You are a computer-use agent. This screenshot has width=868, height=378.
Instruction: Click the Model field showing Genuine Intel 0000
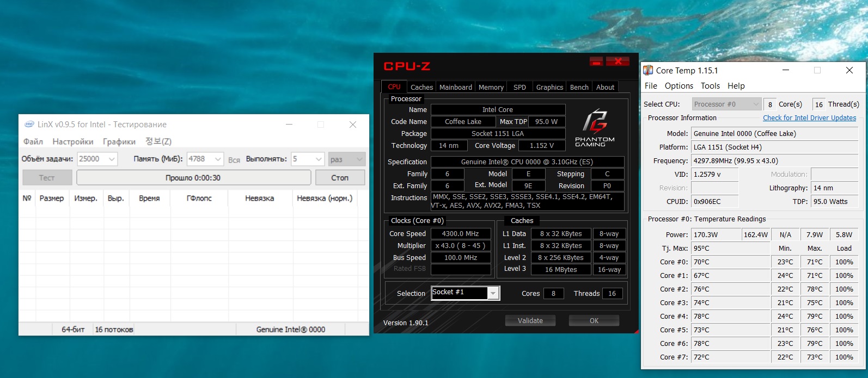774,134
